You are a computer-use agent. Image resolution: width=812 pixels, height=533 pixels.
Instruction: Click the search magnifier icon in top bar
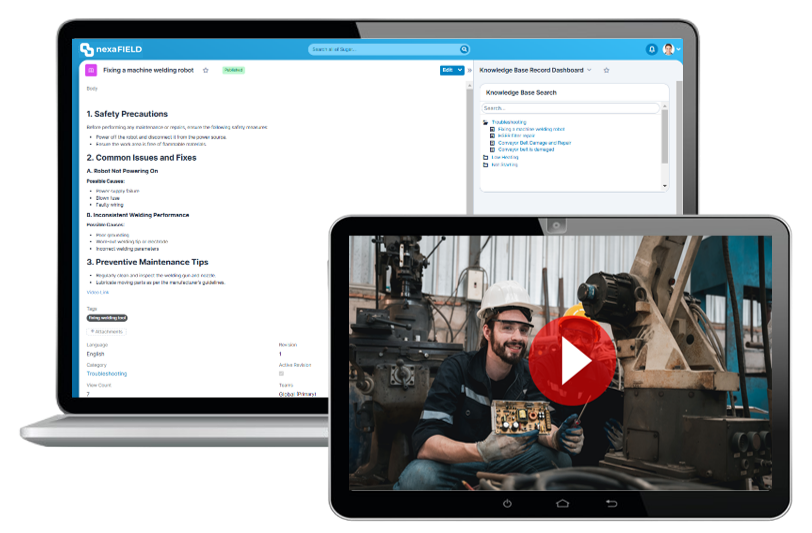464,49
